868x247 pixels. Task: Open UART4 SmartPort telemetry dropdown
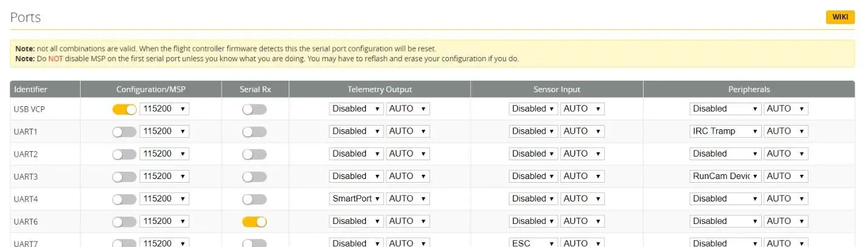tap(356, 198)
